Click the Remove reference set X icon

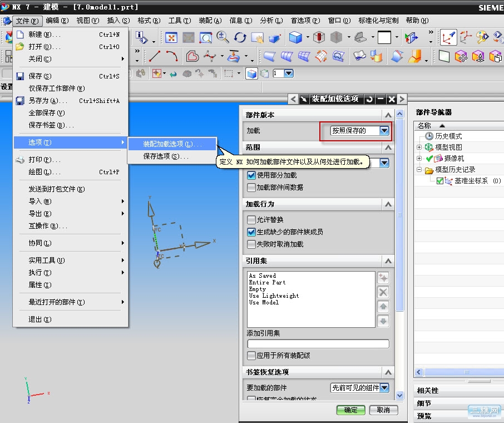[x=383, y=292]
